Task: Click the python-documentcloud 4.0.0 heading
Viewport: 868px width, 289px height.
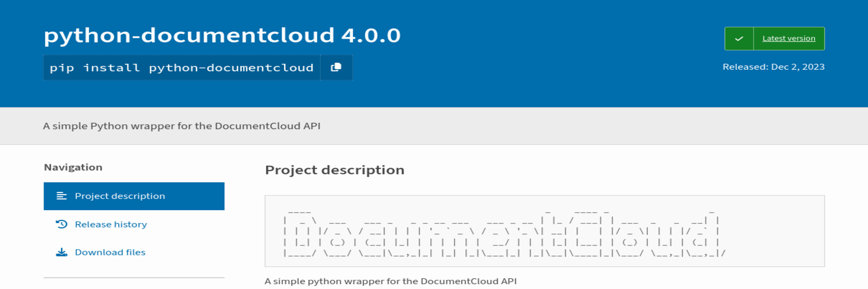Action: pos(222,36)
